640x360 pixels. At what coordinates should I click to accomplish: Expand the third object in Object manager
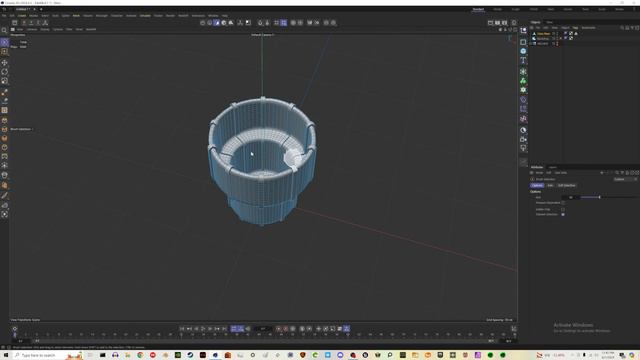tap(531, 43)
